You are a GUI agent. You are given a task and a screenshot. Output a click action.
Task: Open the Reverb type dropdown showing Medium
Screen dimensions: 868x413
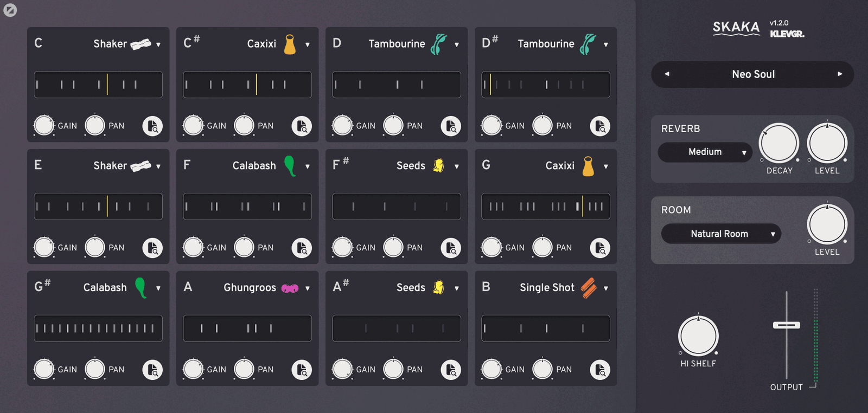[705, 152]
